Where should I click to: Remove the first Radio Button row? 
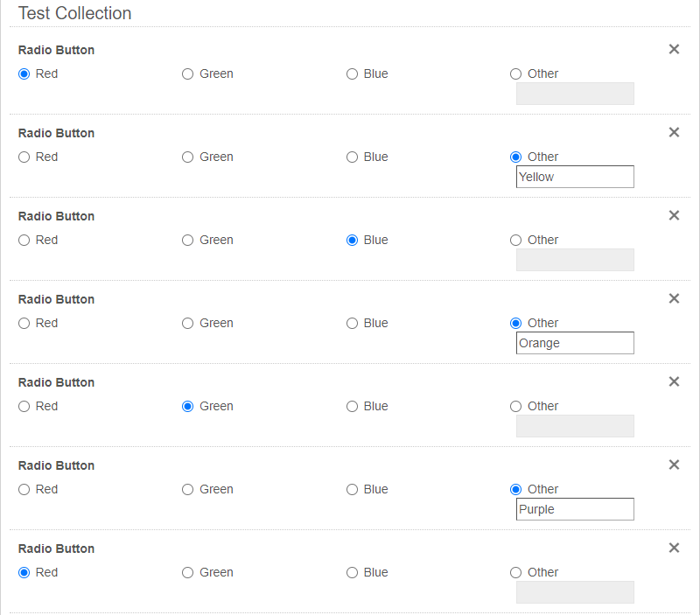674,49
